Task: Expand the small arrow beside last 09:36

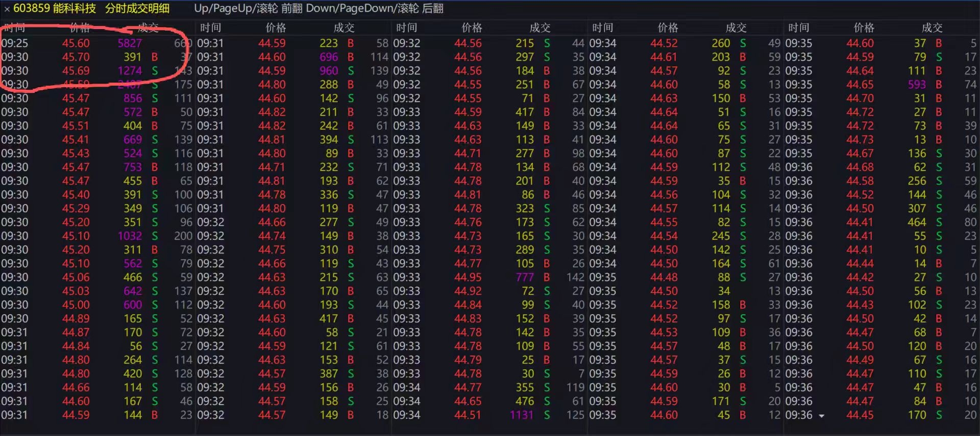Action: 821,416
